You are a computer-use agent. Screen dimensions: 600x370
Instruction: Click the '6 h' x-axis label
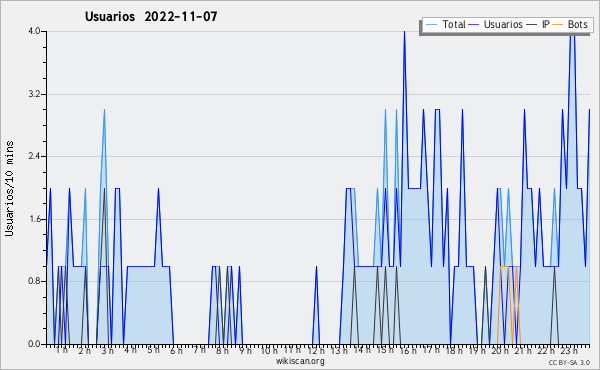(x=176, y=350)
